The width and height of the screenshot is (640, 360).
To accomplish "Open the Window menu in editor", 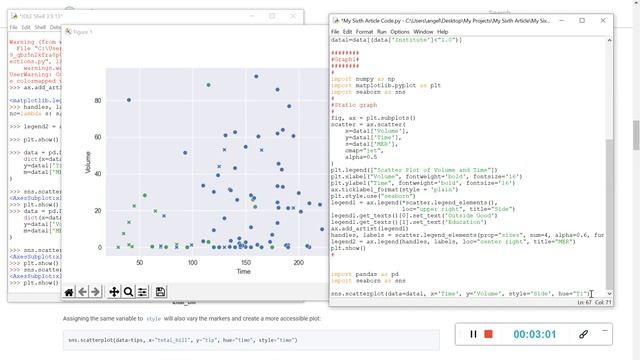I will (x=423, y=31).
